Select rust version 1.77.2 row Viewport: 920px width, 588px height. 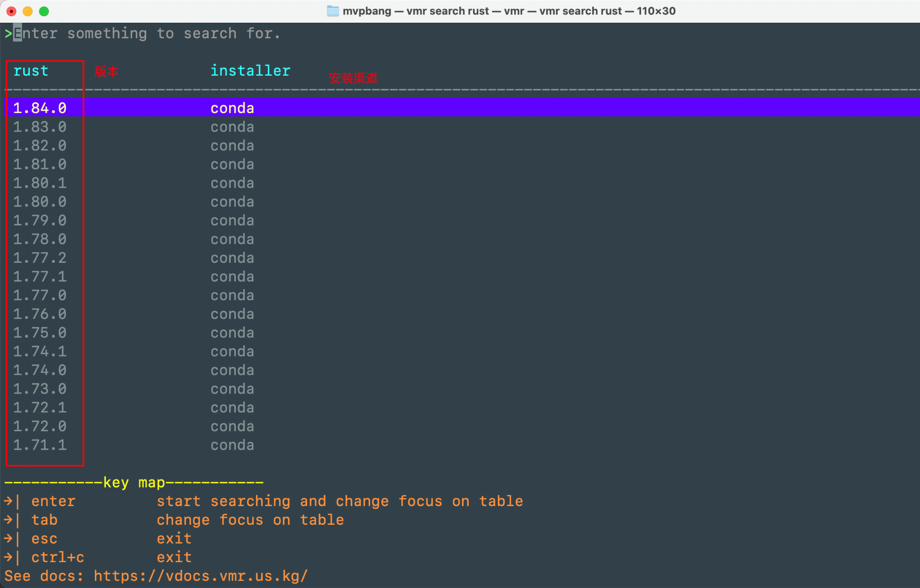pyautogui.click(x=40, y=258)
